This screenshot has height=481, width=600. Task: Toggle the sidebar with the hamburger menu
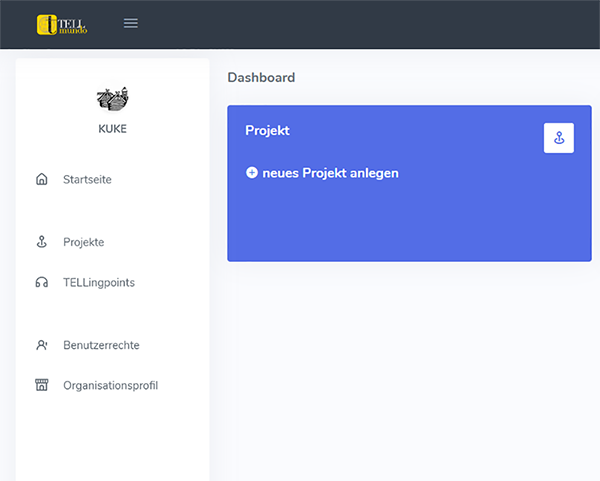pos(131,23)
